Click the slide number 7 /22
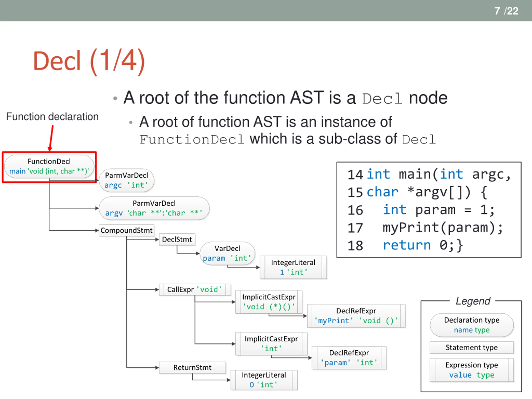Screen dimensions: 532x399 click(x=506, y=11)
